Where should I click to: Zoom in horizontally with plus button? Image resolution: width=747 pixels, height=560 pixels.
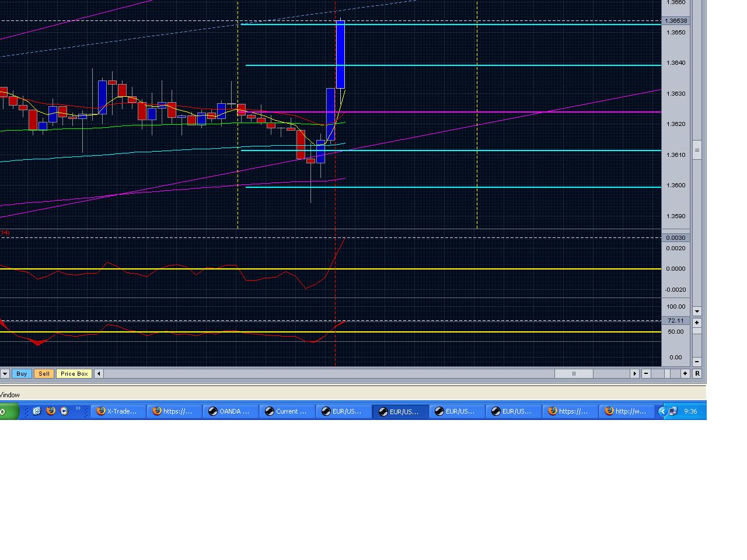pos(685,373)
